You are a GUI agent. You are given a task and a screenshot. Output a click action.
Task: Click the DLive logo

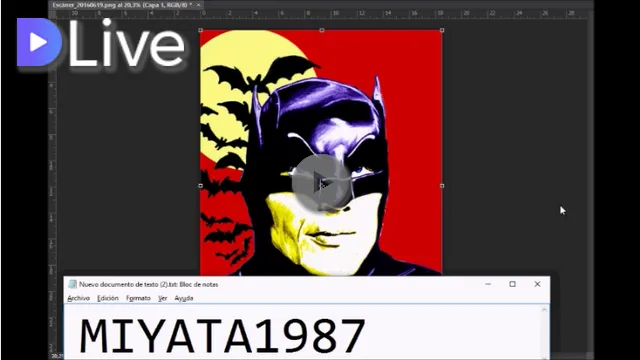(x=101, y=42)
